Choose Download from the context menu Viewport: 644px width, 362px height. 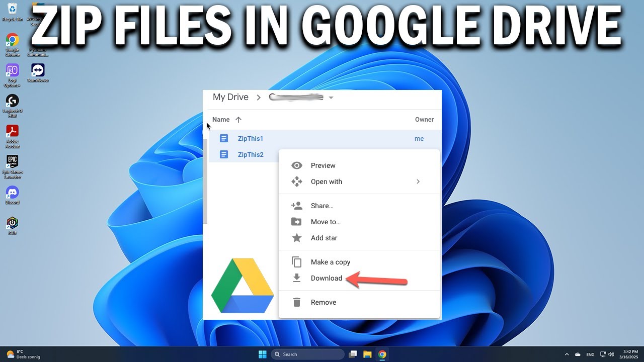[x=359, y=278]
